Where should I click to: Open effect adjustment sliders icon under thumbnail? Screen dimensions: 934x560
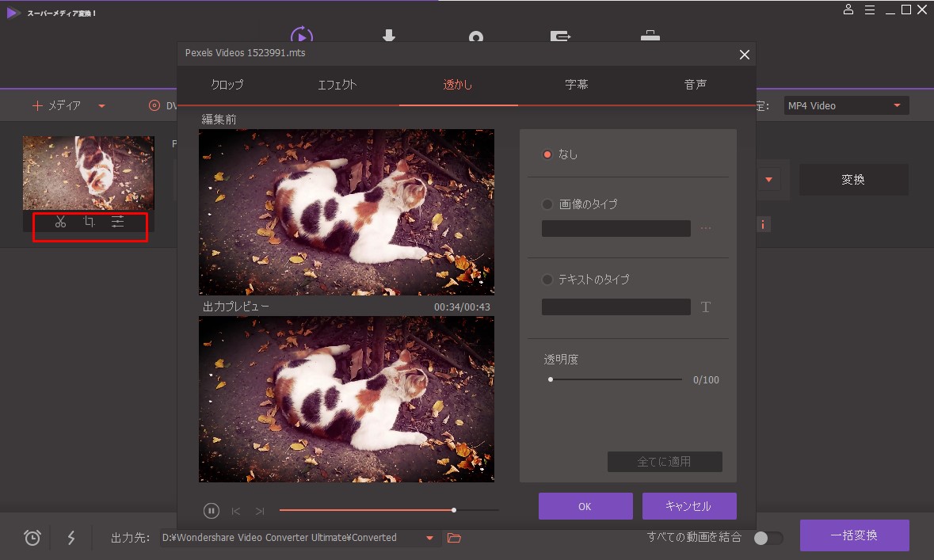(117, 223)
